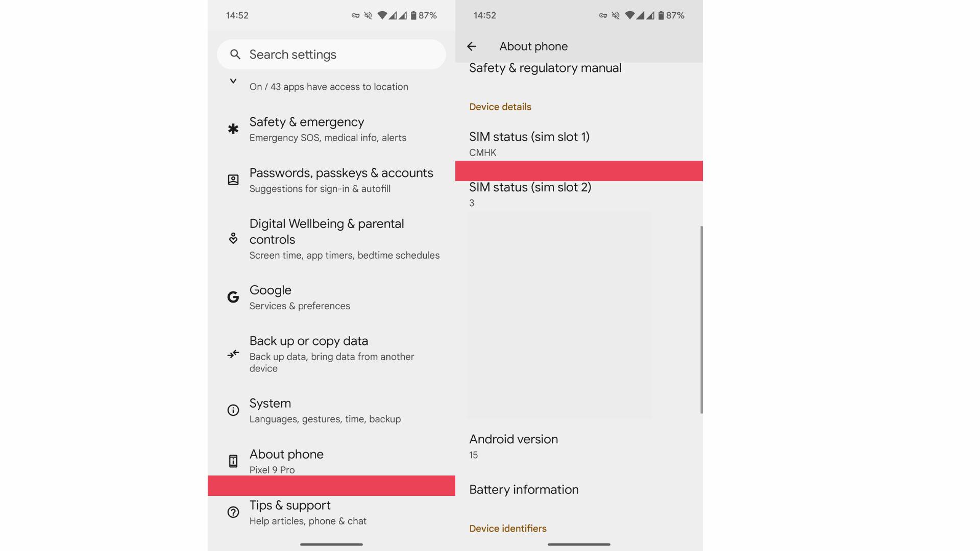Click the Passwords, passkeys & accounts icon
980x551 pixels.
(233, 180)
